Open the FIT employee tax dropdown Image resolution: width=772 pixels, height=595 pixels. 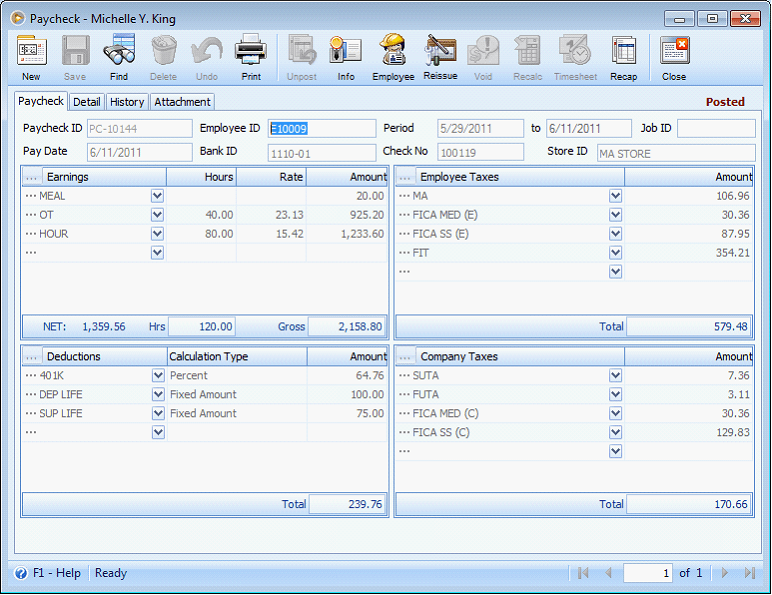click(x=615, y=253)
